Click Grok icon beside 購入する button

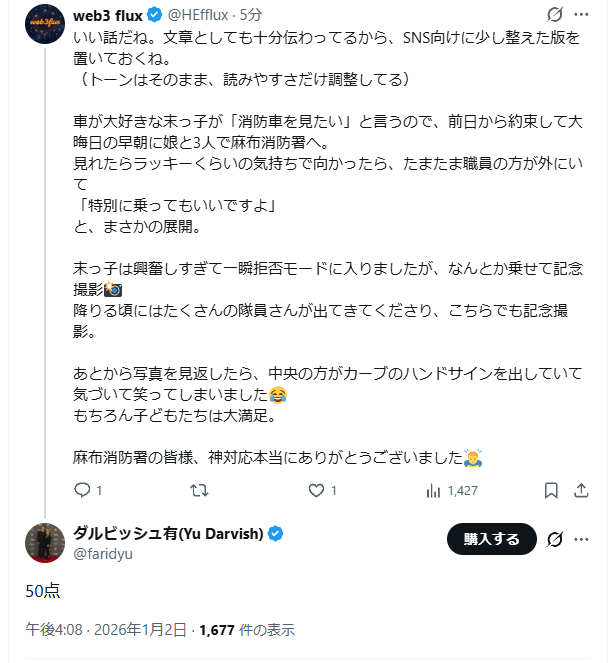coord(555,539)
